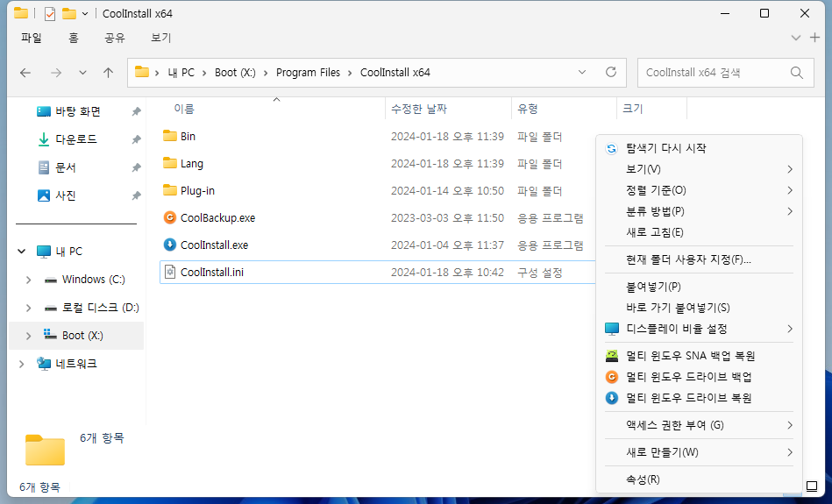Click the search magnifier icon

click(x=796, y=73)
